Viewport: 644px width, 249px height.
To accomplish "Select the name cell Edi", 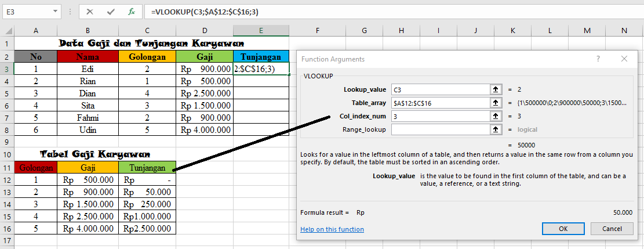I will 88,68.
